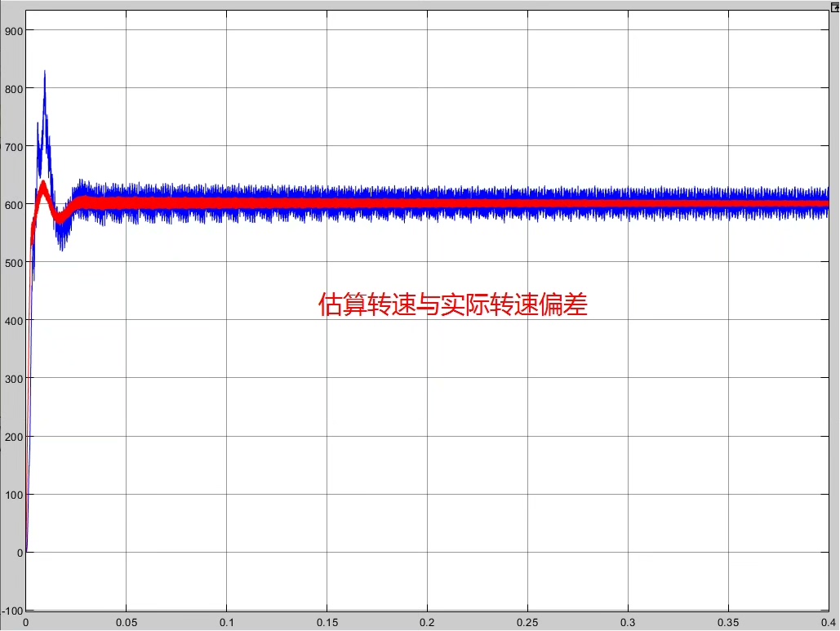This screenshot has height=631, width=840.
Task: Click the x-axis tick label 0.4
Action: 829,622
